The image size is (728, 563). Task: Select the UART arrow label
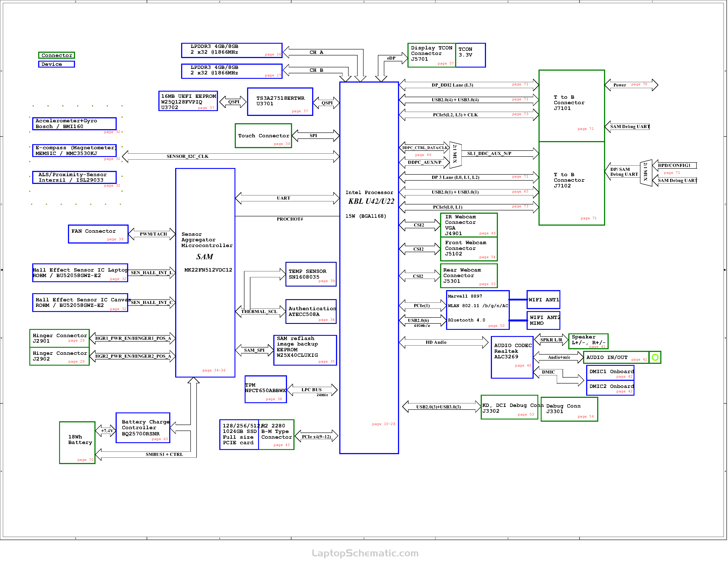(283, 198)
